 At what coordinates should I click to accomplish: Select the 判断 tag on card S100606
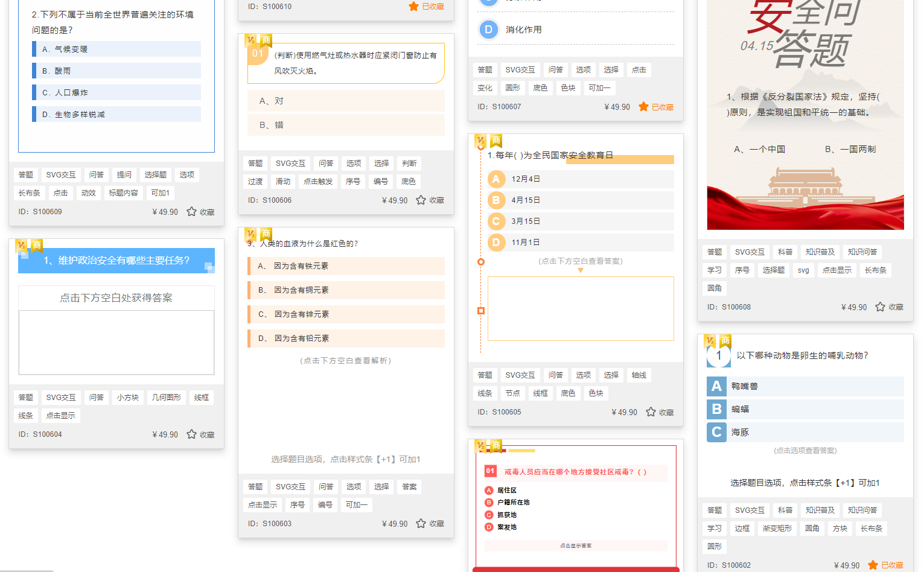409,163
